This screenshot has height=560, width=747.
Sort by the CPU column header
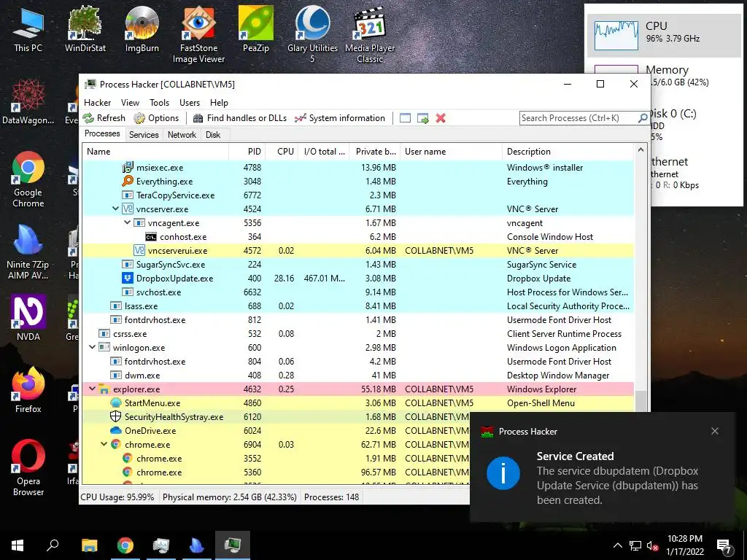tap(282, 152)
